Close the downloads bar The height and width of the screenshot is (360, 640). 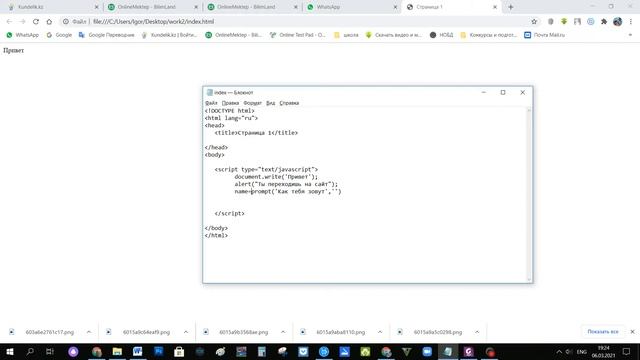pos(632,331)
